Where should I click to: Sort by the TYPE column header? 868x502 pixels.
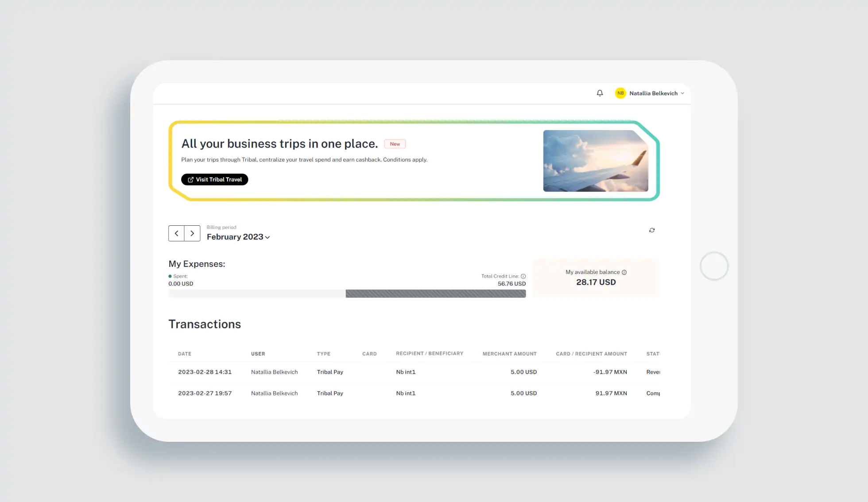coord(324,354)
